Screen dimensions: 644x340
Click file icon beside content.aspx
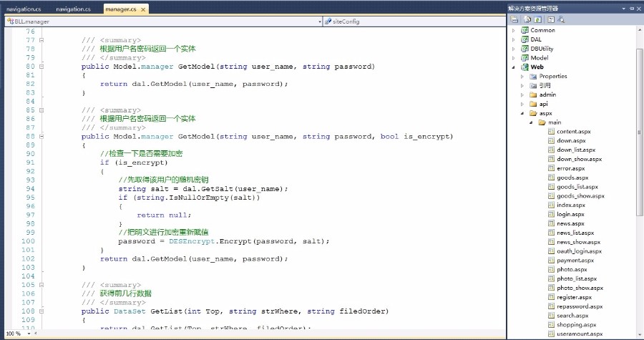[x=551, y=132]
